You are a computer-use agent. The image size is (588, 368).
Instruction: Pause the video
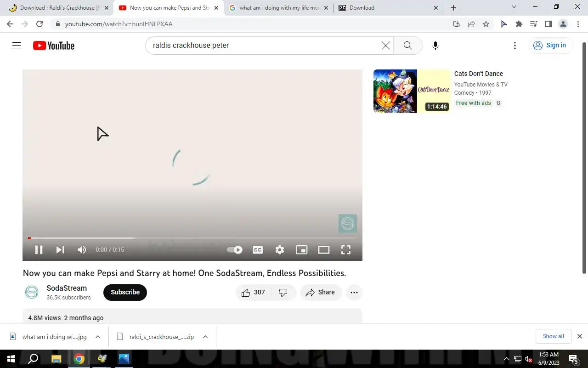point(39,250)
